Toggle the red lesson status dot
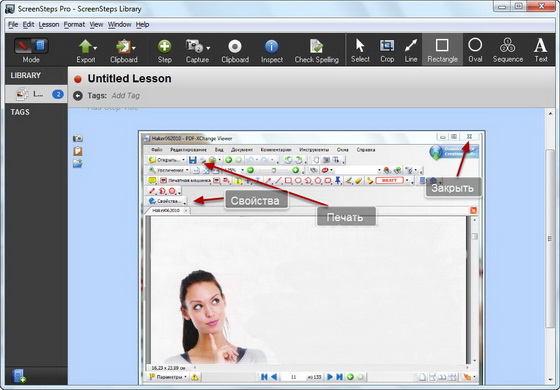 [78, 79]
